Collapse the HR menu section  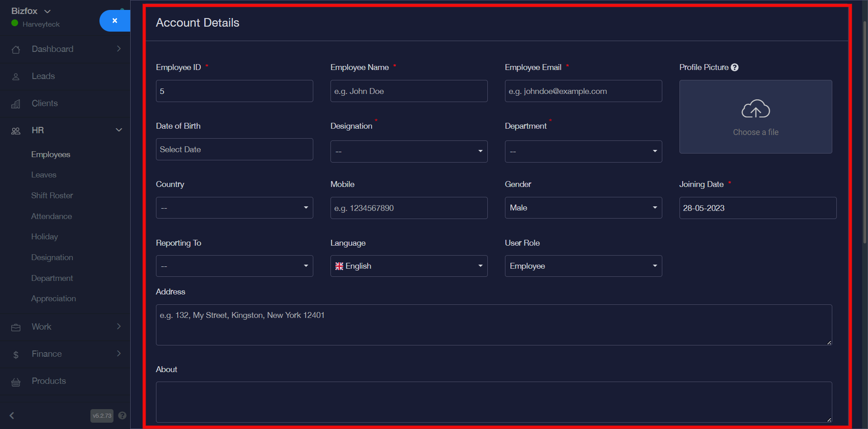click(119, 130)
